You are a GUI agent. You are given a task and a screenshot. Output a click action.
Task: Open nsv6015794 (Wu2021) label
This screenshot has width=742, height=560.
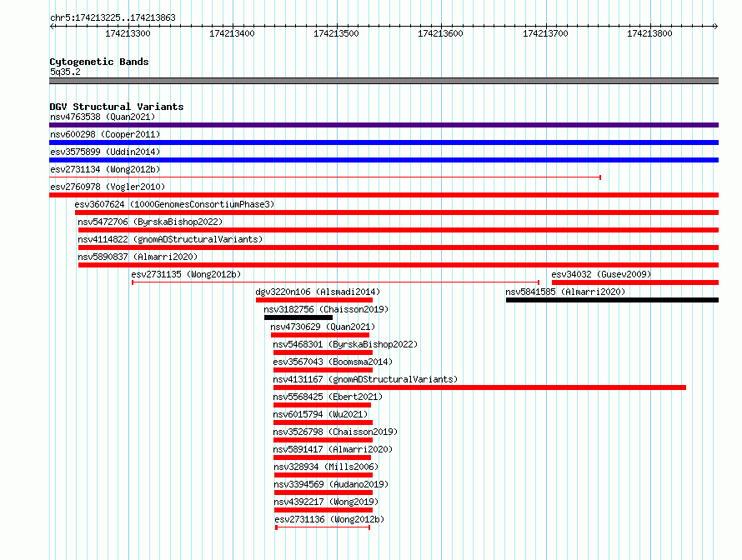pyautogui.click(x=320, y=414)
